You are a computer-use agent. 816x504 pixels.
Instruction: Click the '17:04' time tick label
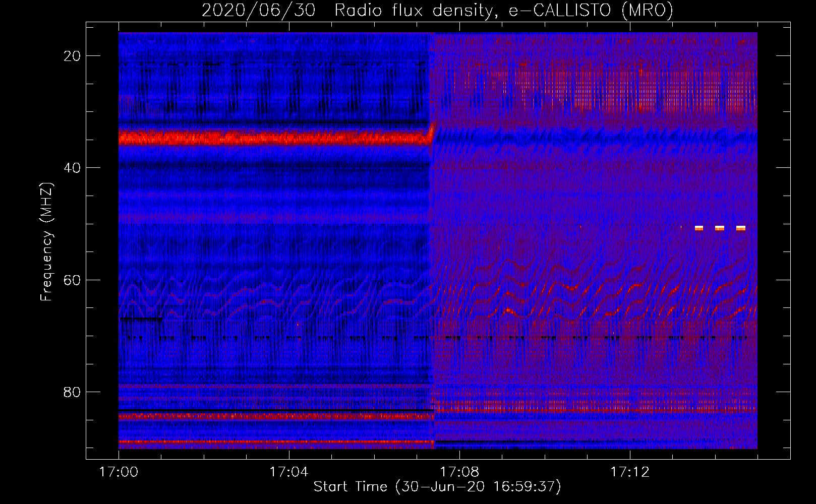tap(288, 472)
